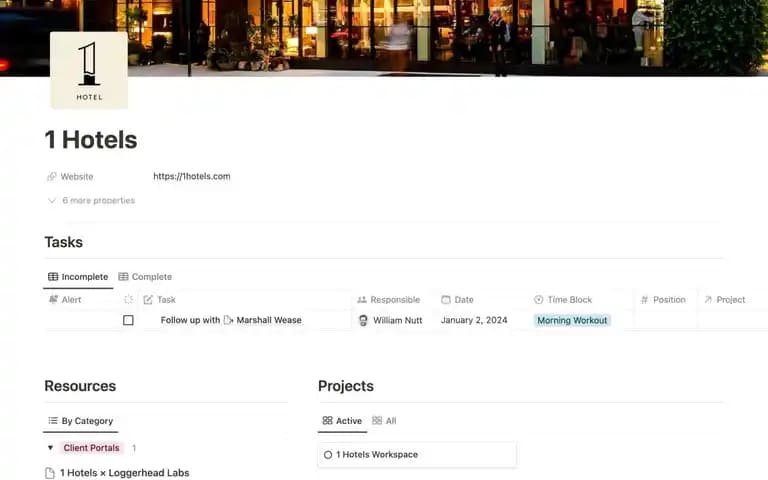768x480 pixels.
Task: Click the Client Portals count 1
Action: click(x=134, y=448)
